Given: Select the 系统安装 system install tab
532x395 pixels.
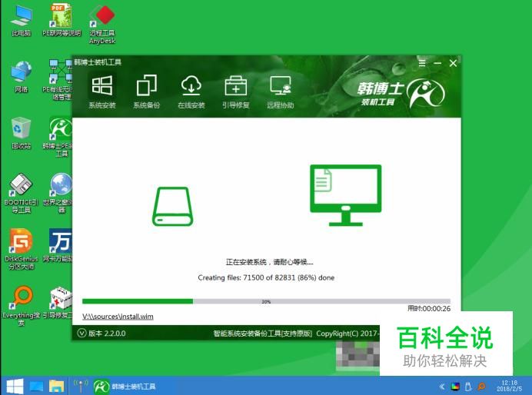Looking at the screenshot, I should point(102,92).
